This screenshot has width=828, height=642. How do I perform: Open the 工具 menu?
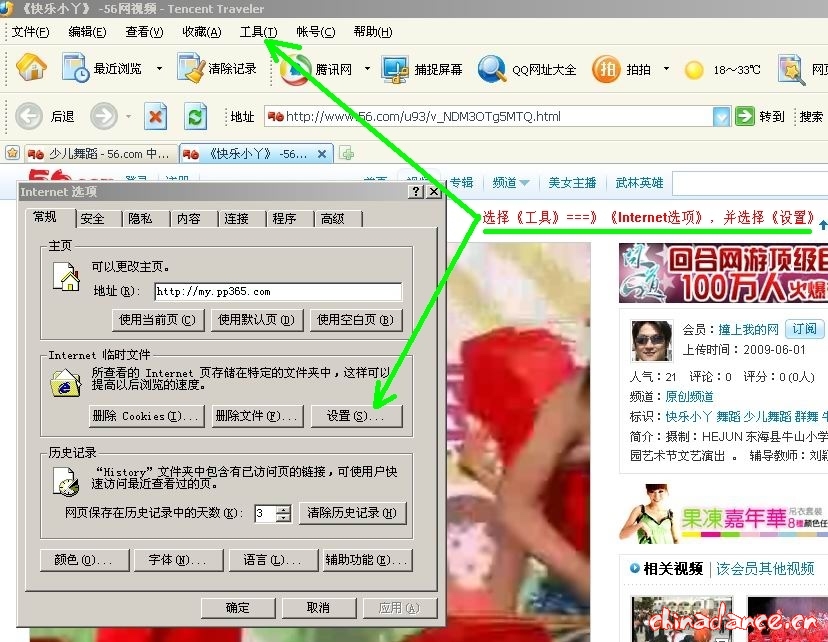[x=258, y=32]
